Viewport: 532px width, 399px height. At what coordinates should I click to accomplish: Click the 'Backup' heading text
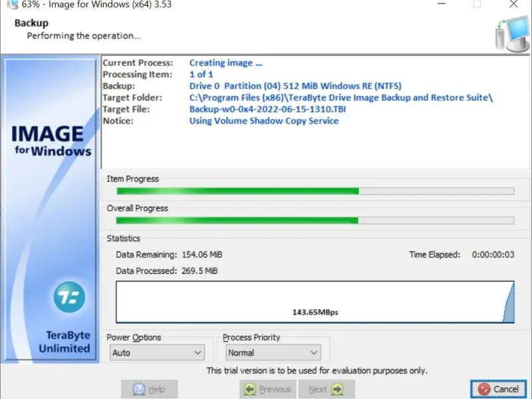tap(31, 23)
